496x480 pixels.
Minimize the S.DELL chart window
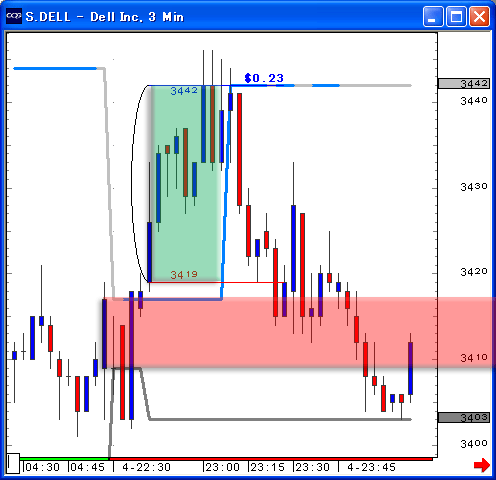(x=433, y=16)
